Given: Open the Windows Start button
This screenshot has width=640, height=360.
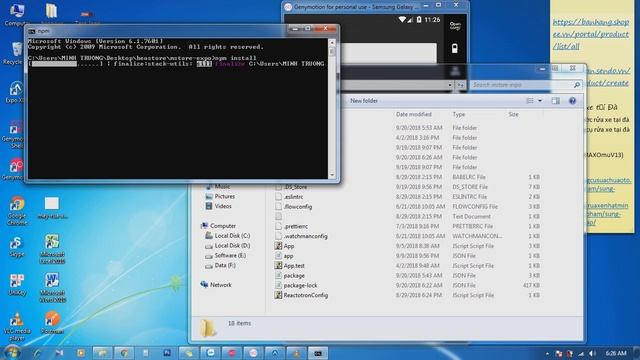Looking at the screenshot, I should tap(11, 352).
